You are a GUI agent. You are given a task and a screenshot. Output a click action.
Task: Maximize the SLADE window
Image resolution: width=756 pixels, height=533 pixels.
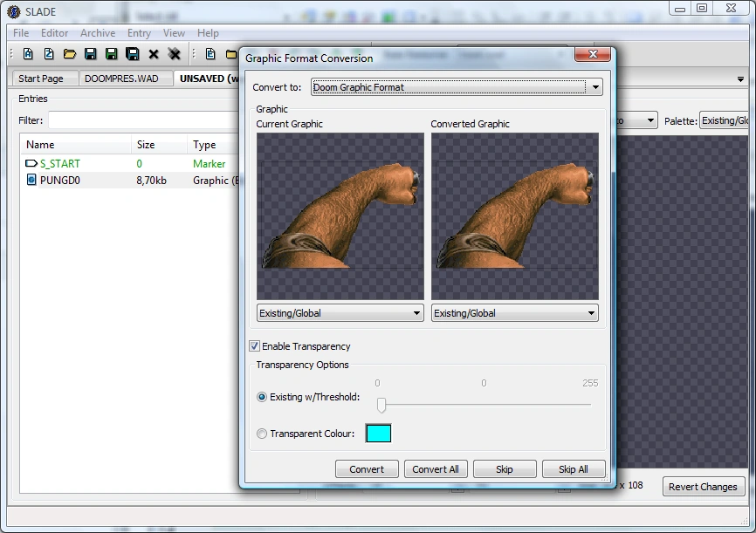point(702,9)
